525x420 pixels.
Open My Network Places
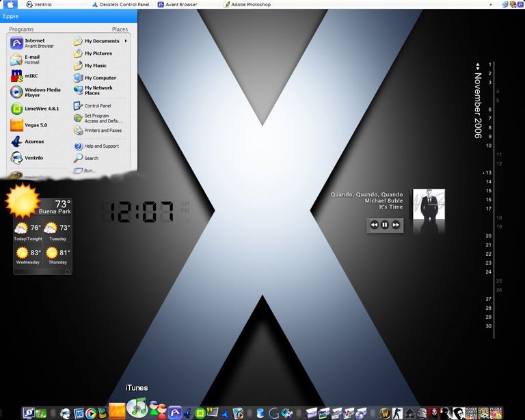(93, 90)
